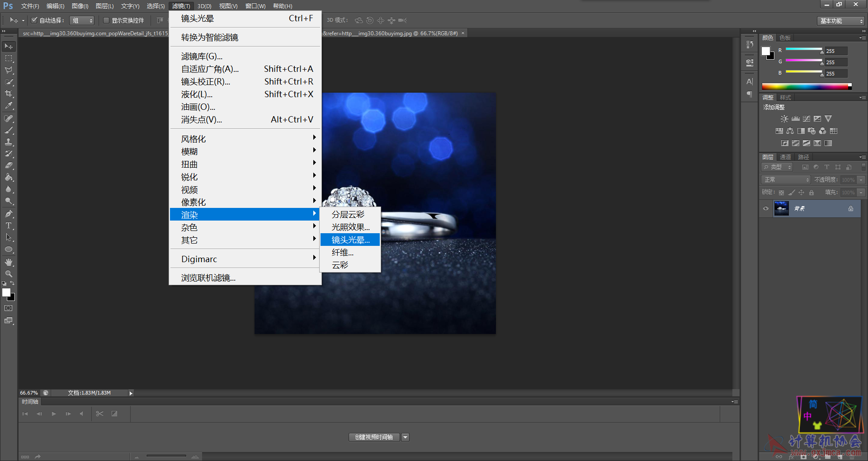The image size is (868, 461).
Task: Add a Color Balance adjustment
Action: (790, 131)
